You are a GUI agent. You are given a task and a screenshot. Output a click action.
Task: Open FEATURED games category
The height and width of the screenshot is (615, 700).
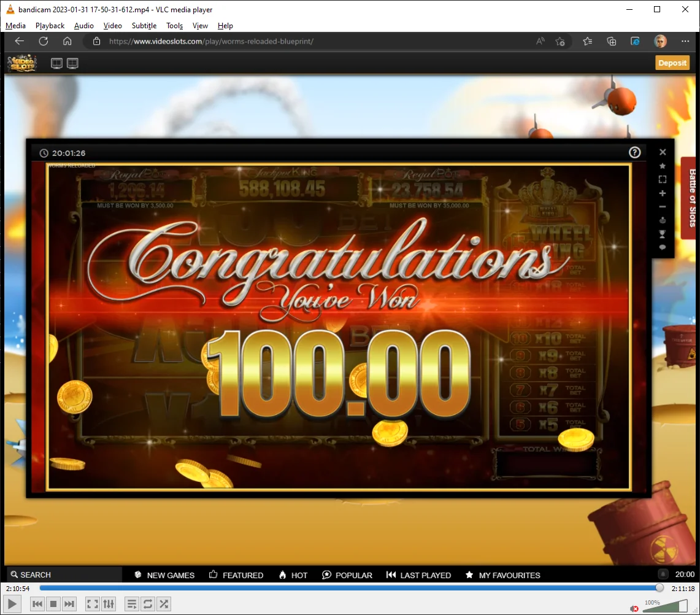236,575
